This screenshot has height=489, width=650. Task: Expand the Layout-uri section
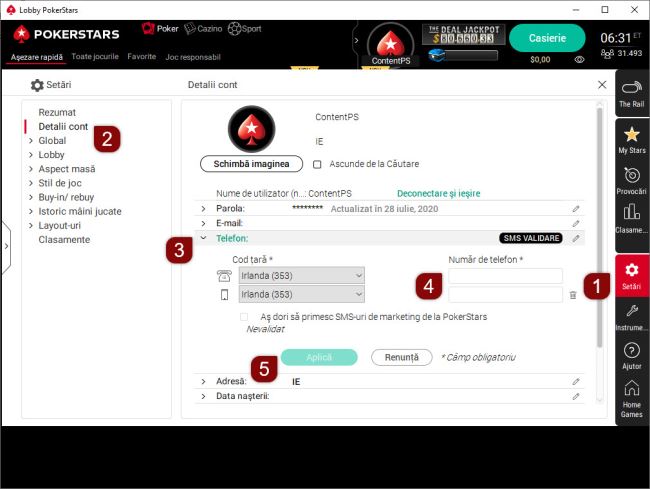point(31,226)
